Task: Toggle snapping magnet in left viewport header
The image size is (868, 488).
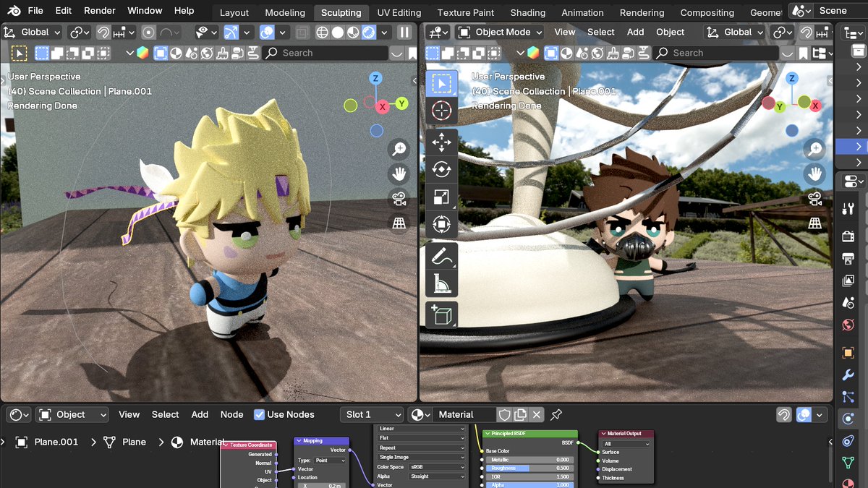Action: pyautogui.click(x=102, y=32)
